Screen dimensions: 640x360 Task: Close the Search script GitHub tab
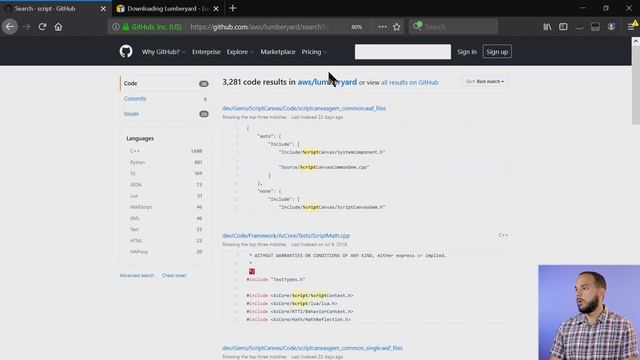(x=103, y=9)
